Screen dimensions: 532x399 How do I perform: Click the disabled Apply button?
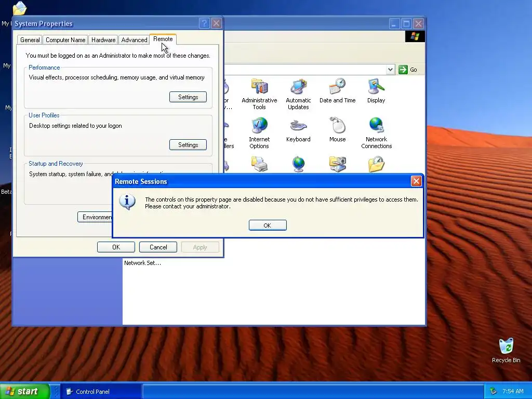(200, 247)
